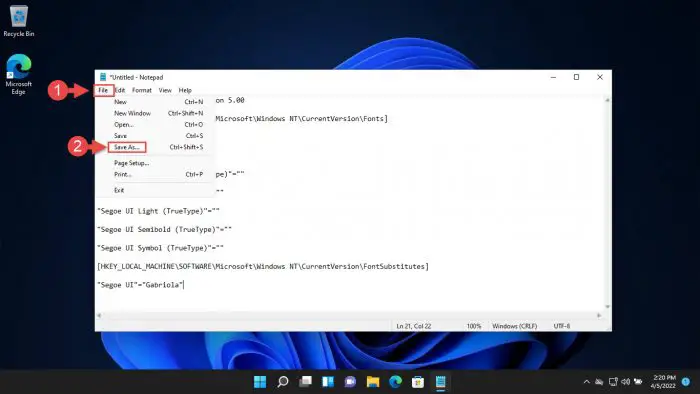Image resolution: width=700 pixels, height=394 pixels.
Task: Open the Chat app on the taskbar
Action: click(x=350, y=382)
